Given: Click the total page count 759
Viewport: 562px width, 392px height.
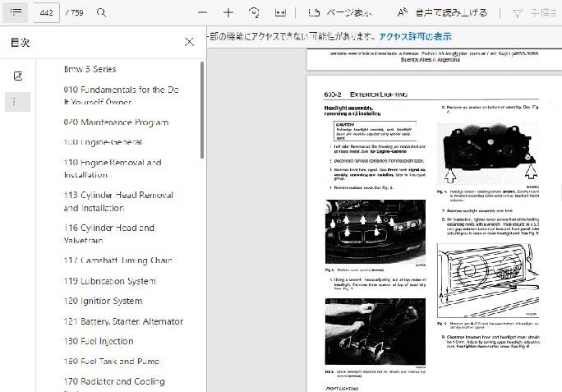Looking at the screenshot, I should pos(75,12).
